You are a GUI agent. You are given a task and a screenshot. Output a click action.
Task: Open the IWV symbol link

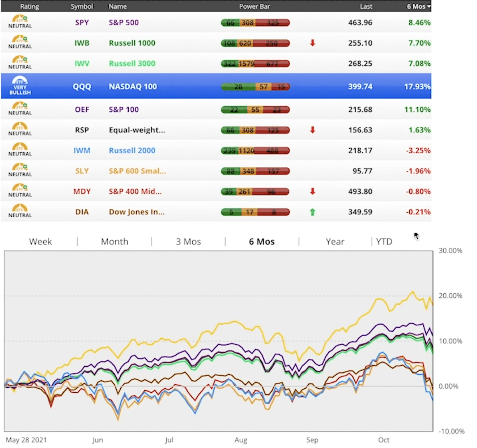point(82,63)
